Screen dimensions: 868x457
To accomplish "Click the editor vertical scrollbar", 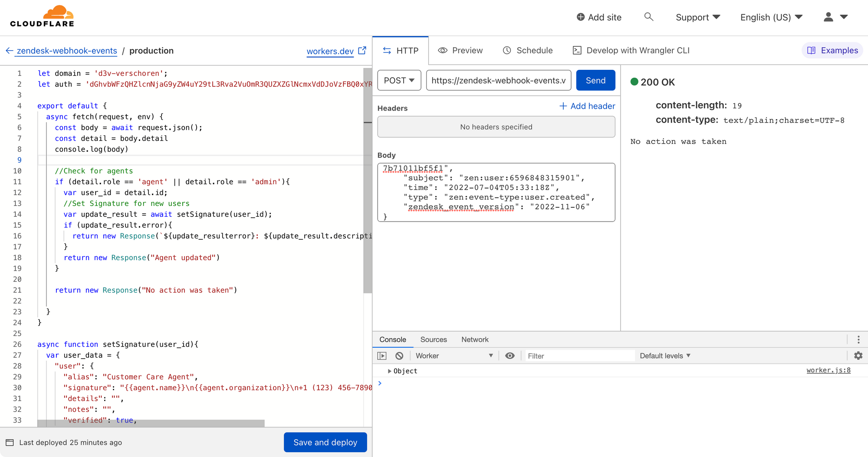I will click(368, 180).
